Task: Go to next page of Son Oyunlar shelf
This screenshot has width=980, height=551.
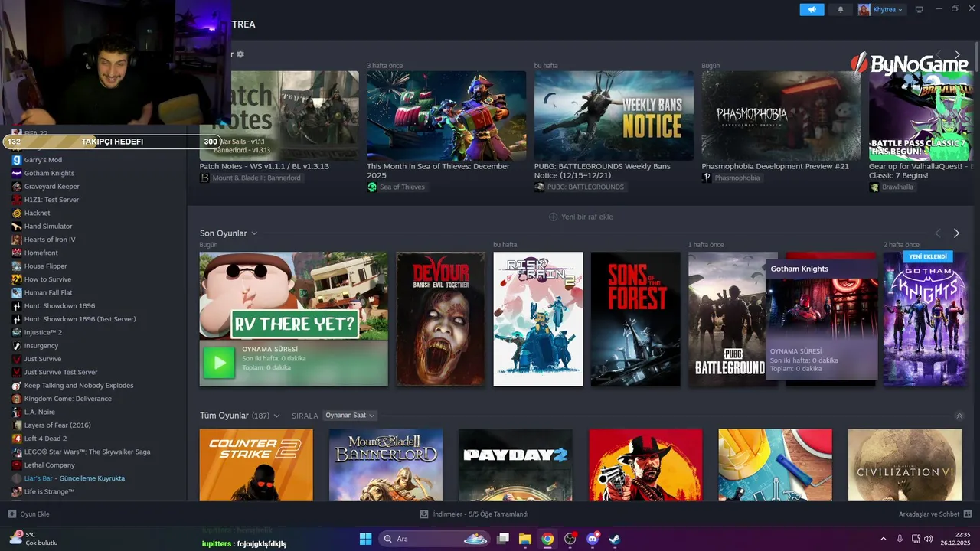Action: pyautogui.click(x=956, y=233)
